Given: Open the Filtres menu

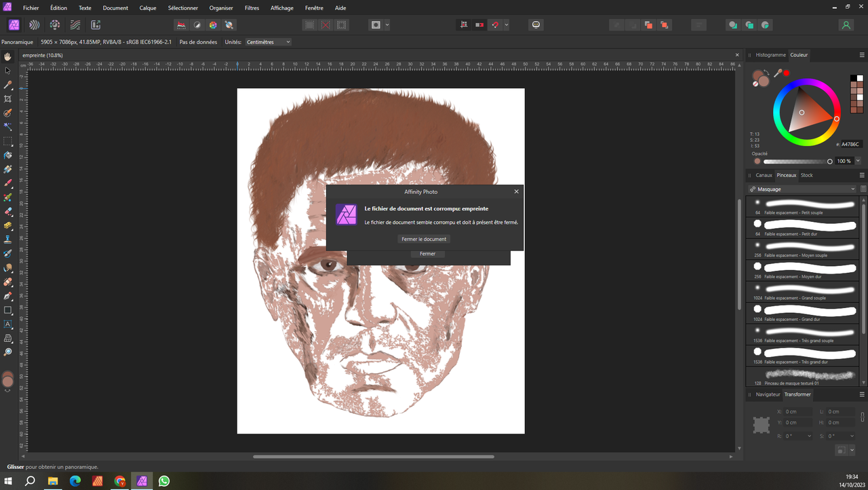Looking at the screenshot, I should coord(252,8).
